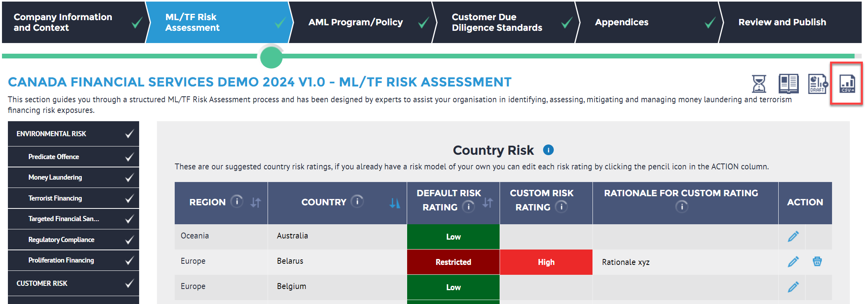The image size is (868, 304).
Task: Export data with the CSV icon
Action: coord(847,83)
